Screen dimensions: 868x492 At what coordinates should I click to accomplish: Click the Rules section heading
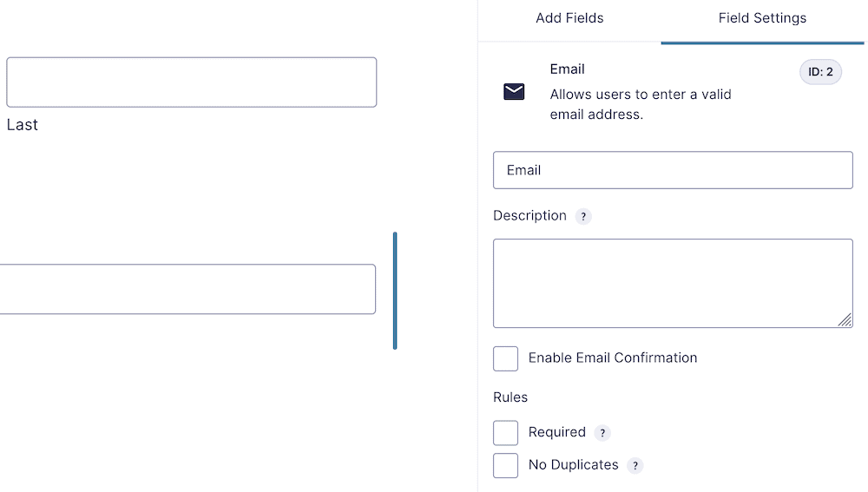click(x=510, y=397)
